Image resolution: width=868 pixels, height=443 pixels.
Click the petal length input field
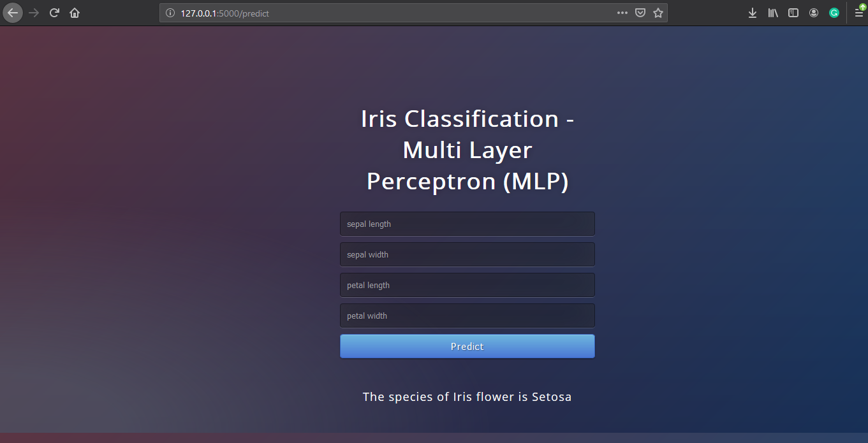click(x=467, y=285)
